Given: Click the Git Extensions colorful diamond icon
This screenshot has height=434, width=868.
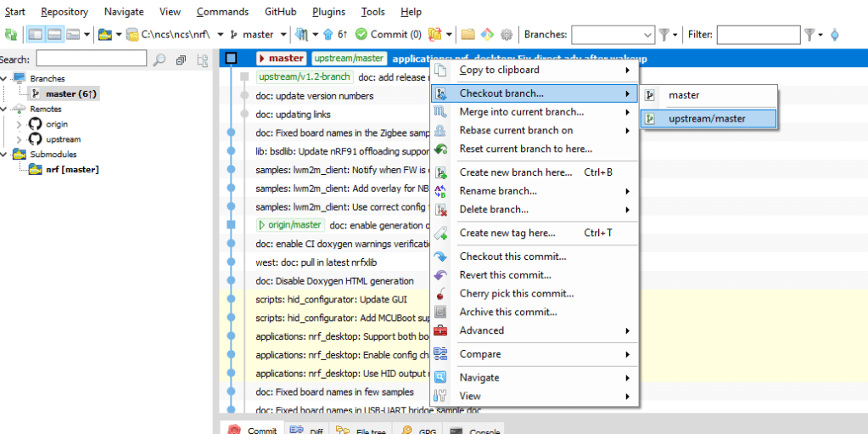Looking at the screenshot, I should click(x=487, y=35).
